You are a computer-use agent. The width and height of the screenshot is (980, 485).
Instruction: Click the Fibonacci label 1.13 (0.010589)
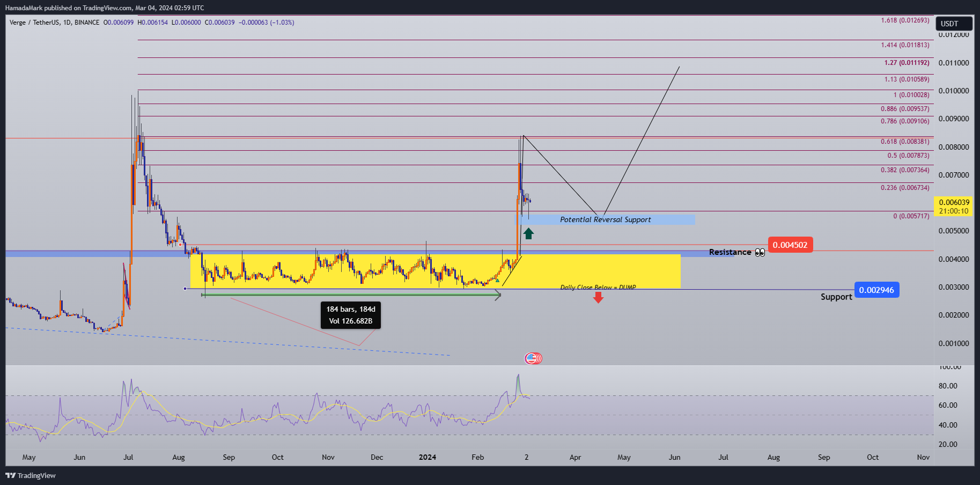(907, 79)
